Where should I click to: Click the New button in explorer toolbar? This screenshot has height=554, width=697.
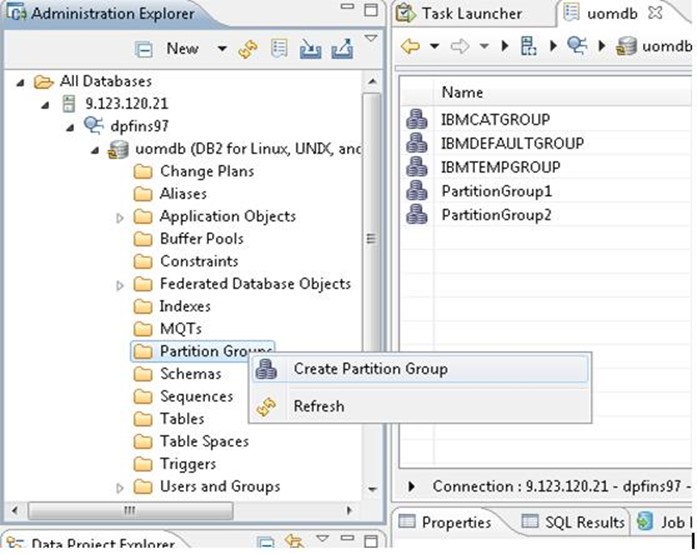point(182,48)
